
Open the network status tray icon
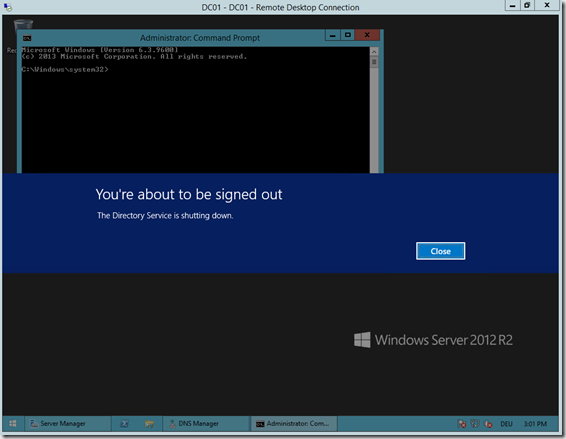pos(475,424)
